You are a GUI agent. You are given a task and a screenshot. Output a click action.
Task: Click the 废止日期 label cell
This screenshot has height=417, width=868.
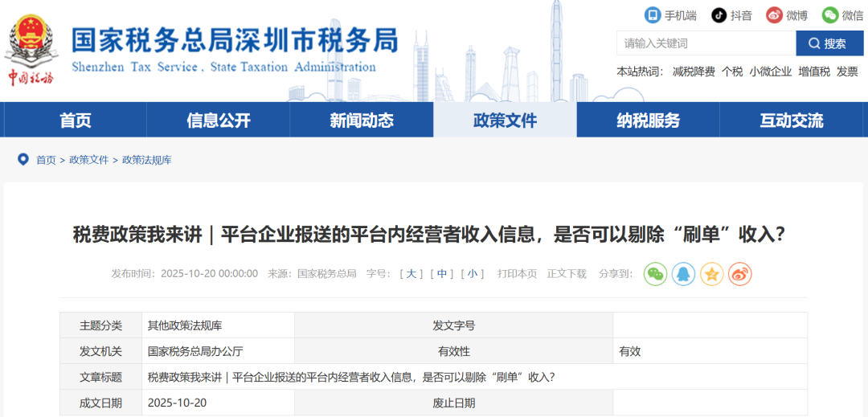pyautogui.click(x=453, y=403)
